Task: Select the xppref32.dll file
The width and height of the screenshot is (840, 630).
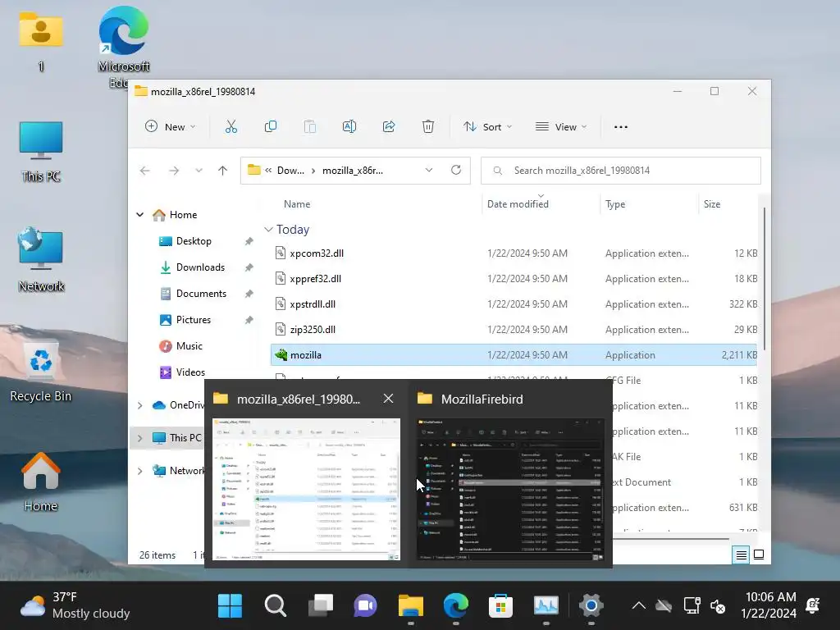Action: (x=514, y=279)
